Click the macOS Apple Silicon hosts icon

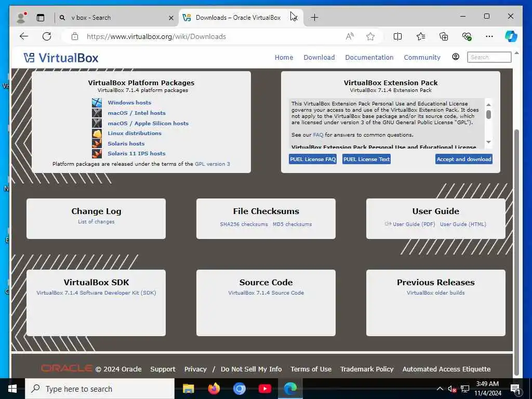(x=97, y=123)
